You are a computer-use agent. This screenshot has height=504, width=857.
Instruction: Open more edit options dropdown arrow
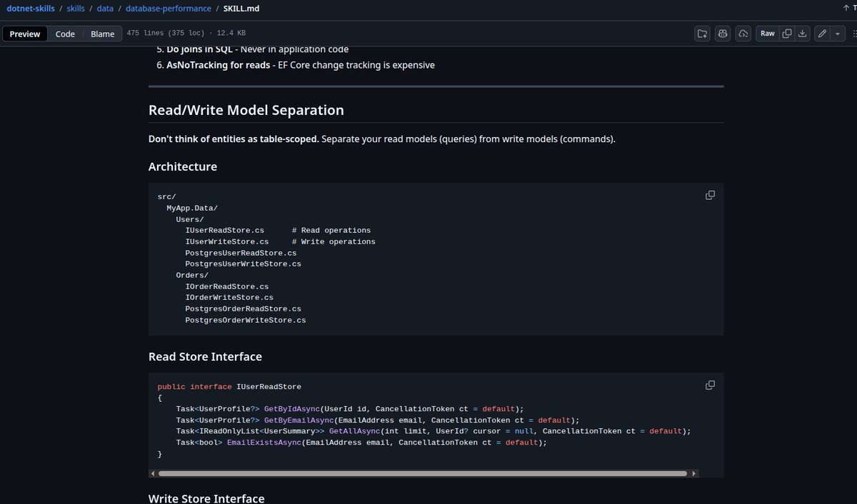point(838,34)
